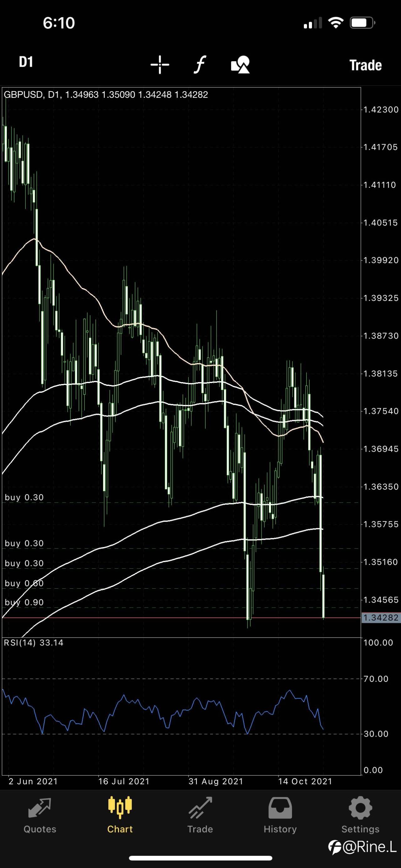Viewport: 401px width, 868px height.
Task: Tap the 6:10 clock in status bar
Action: point(59,23)
